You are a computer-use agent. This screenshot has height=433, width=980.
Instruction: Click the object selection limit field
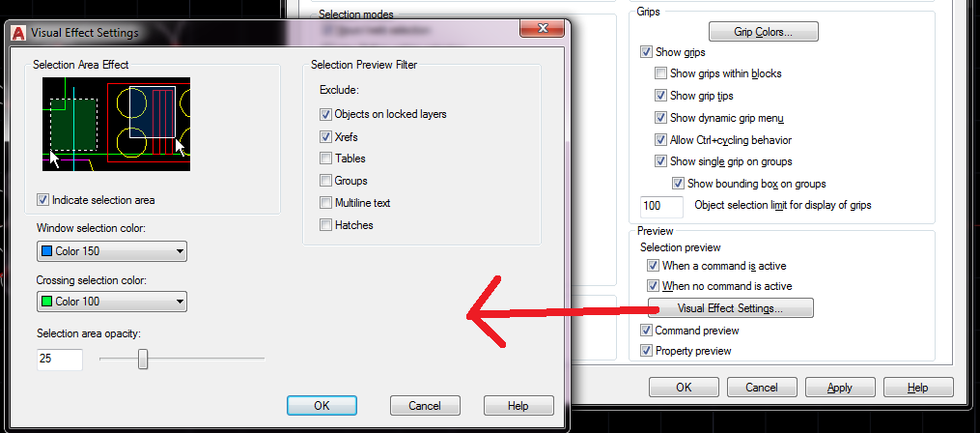662,206
